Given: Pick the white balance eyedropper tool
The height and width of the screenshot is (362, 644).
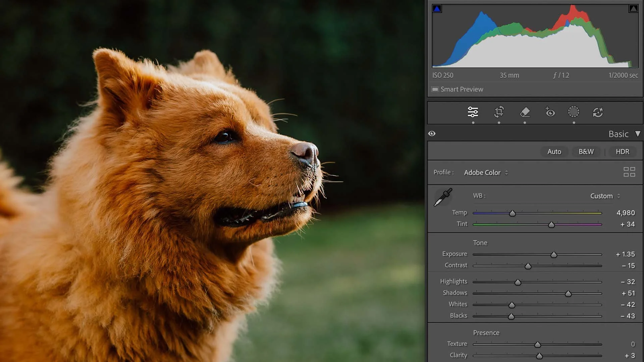Looking at the screenshot, I should [443, 197].
